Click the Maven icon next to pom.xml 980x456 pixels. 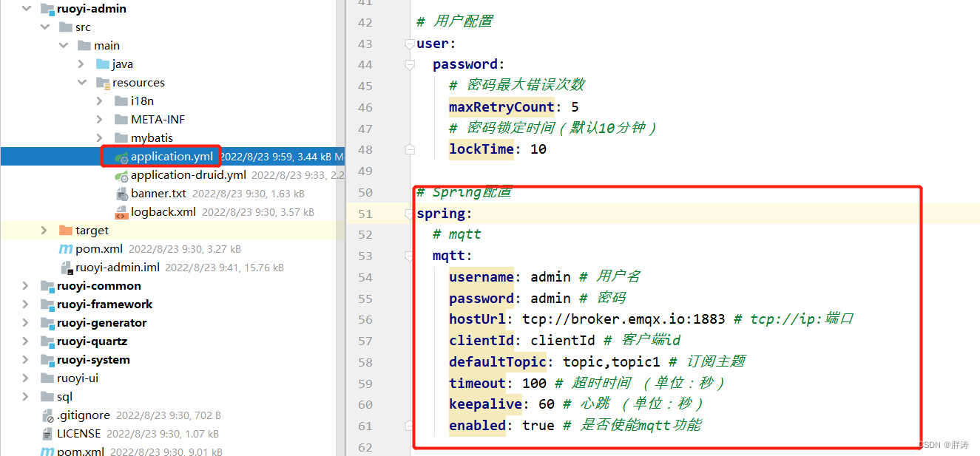pyautogui.click(x=65, y=248)
